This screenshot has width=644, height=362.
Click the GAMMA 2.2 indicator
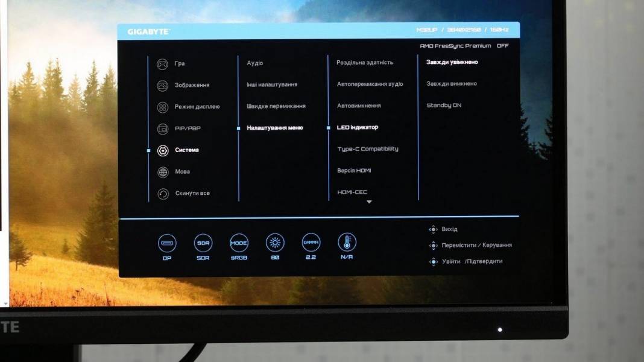click(x=311, y=243)
